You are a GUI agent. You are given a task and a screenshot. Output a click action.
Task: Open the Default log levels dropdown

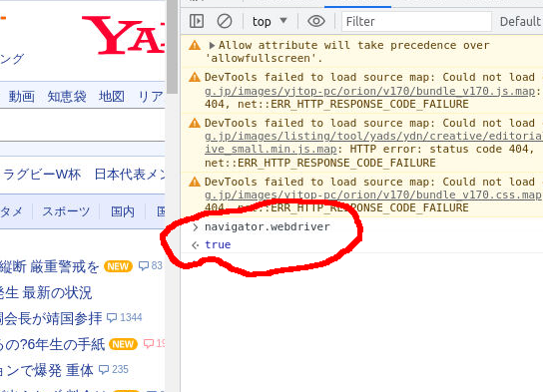(x=521, y=22)
